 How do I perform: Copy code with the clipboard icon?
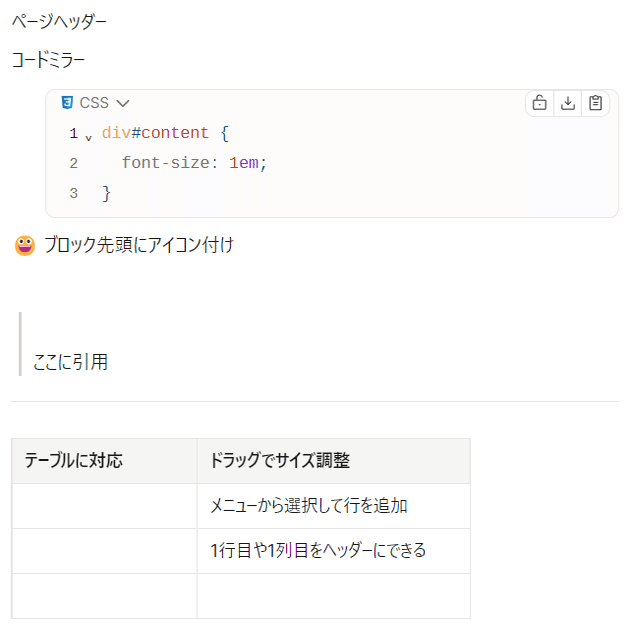[596, 103]
